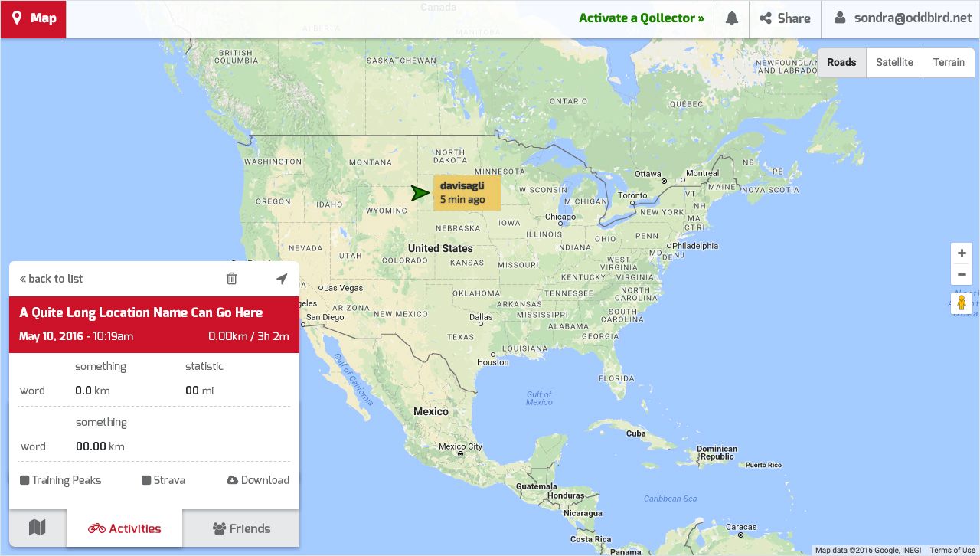Zoom out on the map

click(962, 274)
